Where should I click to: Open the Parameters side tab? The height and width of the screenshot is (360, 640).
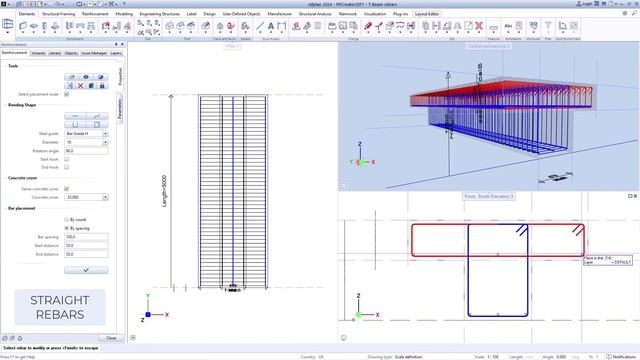[x=120, y=108]
